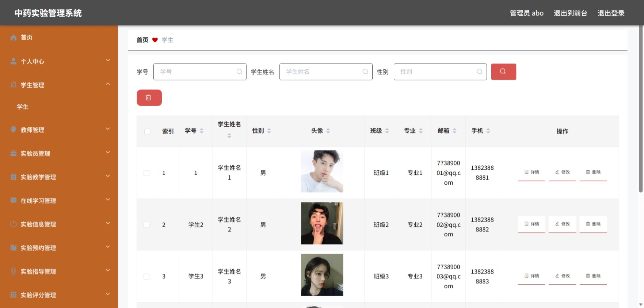Check the checkbox for row 学生3
The height and width of the screenshot is (308, 644).
[146, 277]
